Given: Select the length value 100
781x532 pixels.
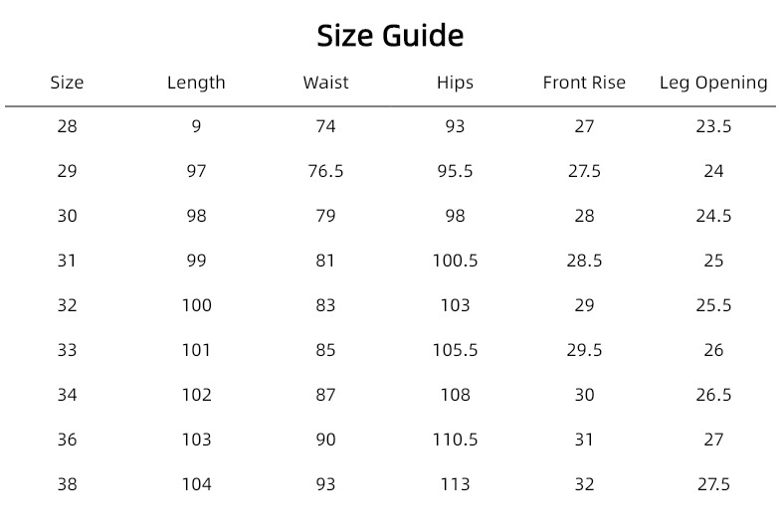Looking at the screenshot, I should coord(196,305).
